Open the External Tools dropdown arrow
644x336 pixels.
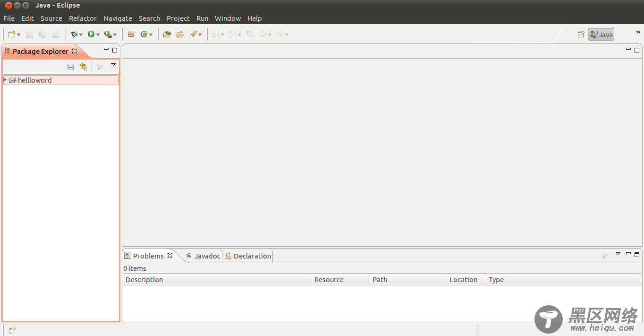click(115, 34)
